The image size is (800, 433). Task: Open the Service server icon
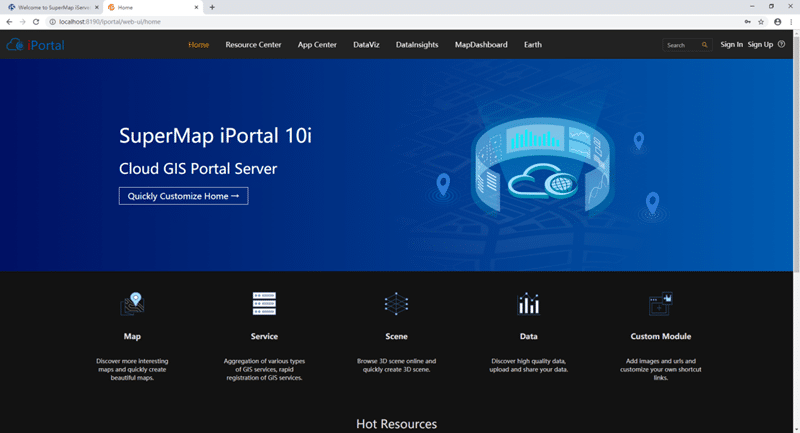click(264, 303)
